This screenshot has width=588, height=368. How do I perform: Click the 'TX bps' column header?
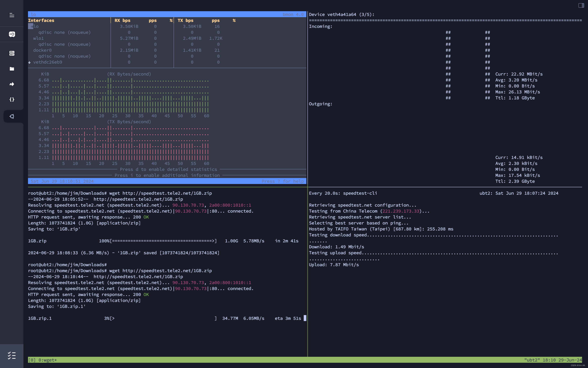coord(185,21)
